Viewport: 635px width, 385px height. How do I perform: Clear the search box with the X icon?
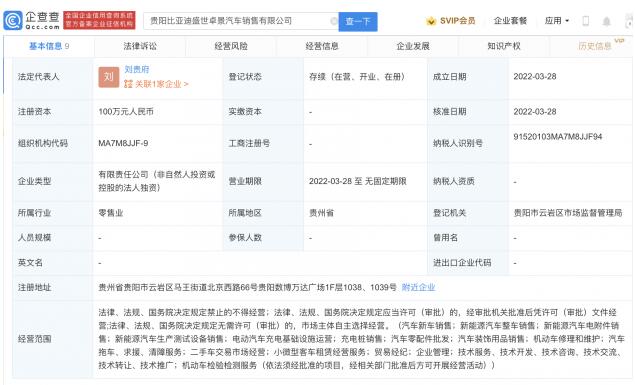(333, 21)
